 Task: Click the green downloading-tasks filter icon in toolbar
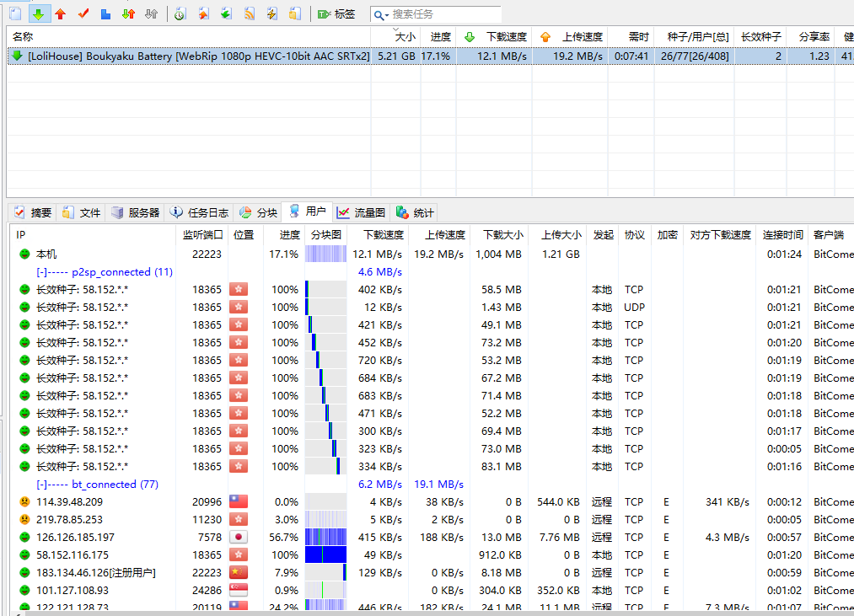(38, 14)
